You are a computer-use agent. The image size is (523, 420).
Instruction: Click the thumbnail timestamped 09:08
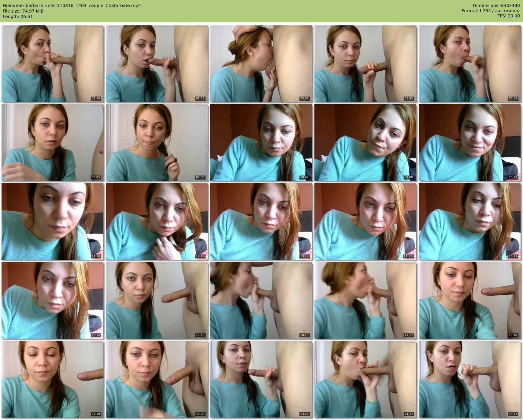pyautogui.click(x=365, y=143)
